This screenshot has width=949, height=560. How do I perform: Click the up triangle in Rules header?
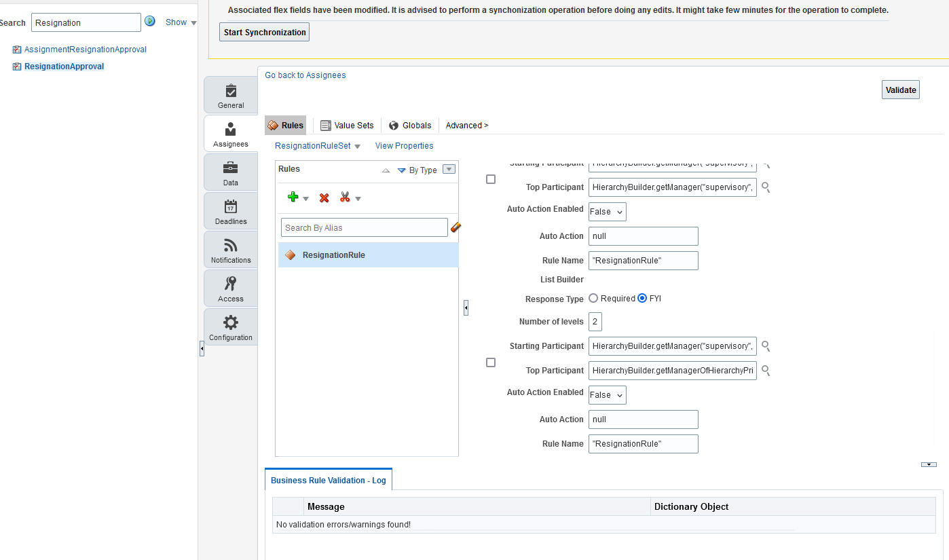(386, 170)
